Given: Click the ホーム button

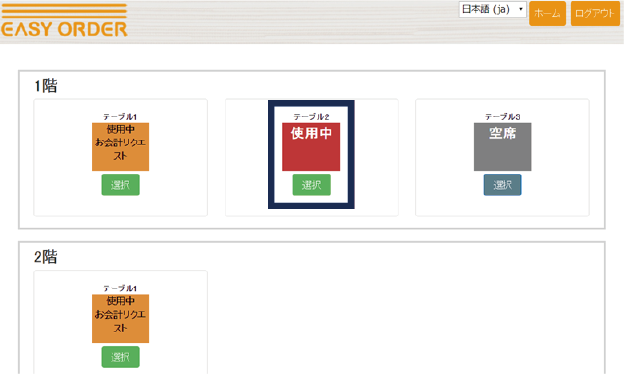Looking at the screenshot, I should 547,14.
